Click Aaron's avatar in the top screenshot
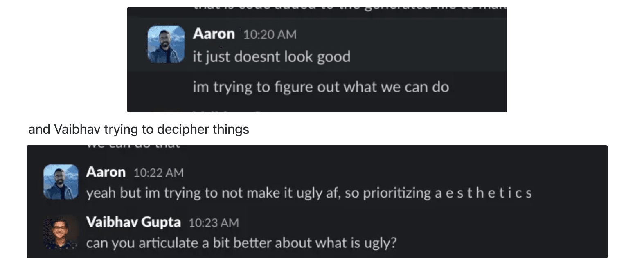Image resolution: width=644 pixels, height=274 pixels. pos(166,44)
